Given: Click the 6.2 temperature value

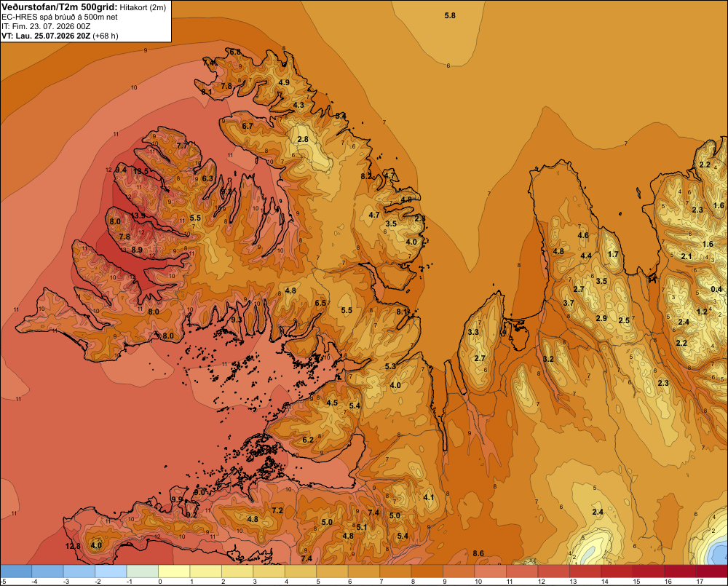Looking at the screenshot, I should pos(308,440).
